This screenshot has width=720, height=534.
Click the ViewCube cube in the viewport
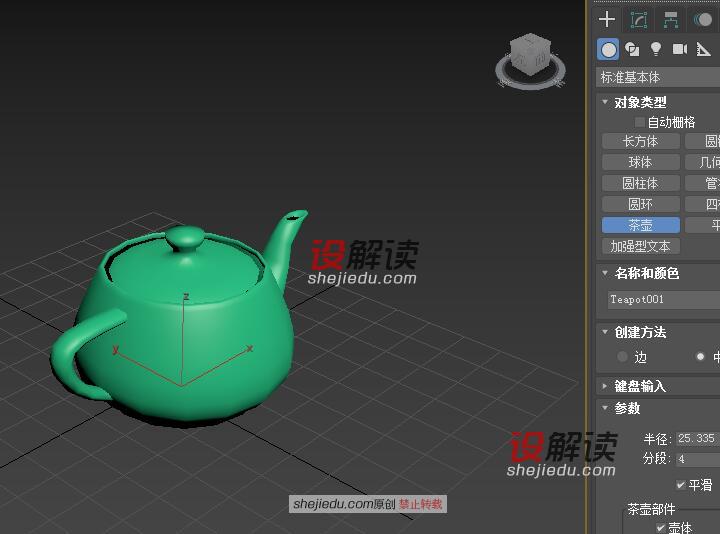(530, 54)
